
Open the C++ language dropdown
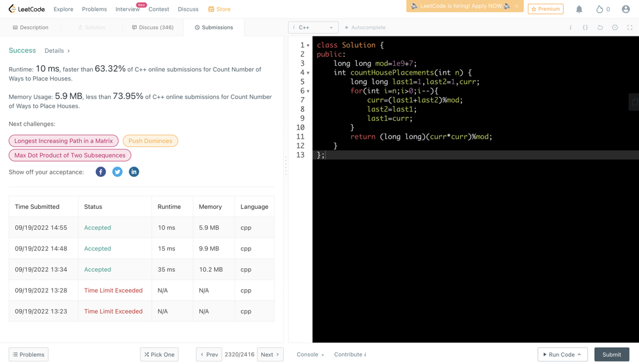[313, 27]
